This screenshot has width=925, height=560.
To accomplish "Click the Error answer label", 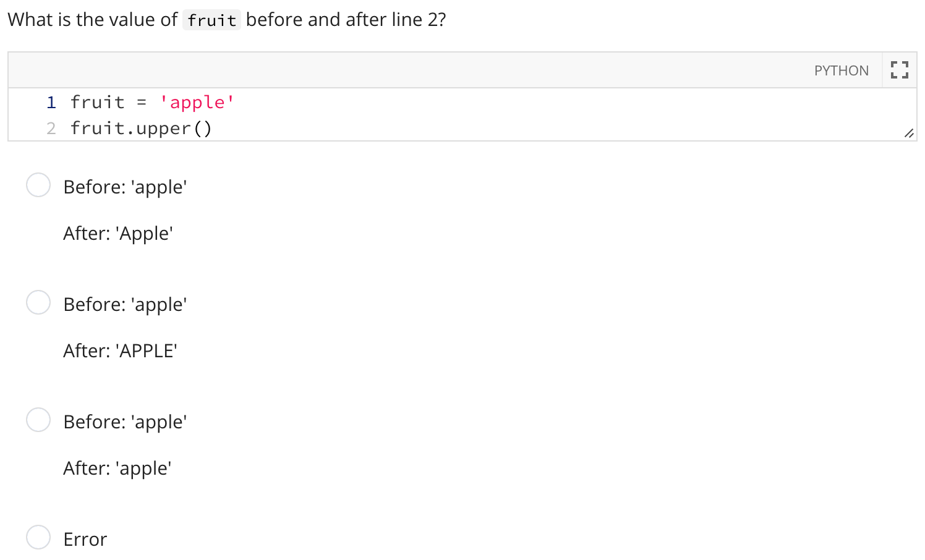I will pos(85,538).
